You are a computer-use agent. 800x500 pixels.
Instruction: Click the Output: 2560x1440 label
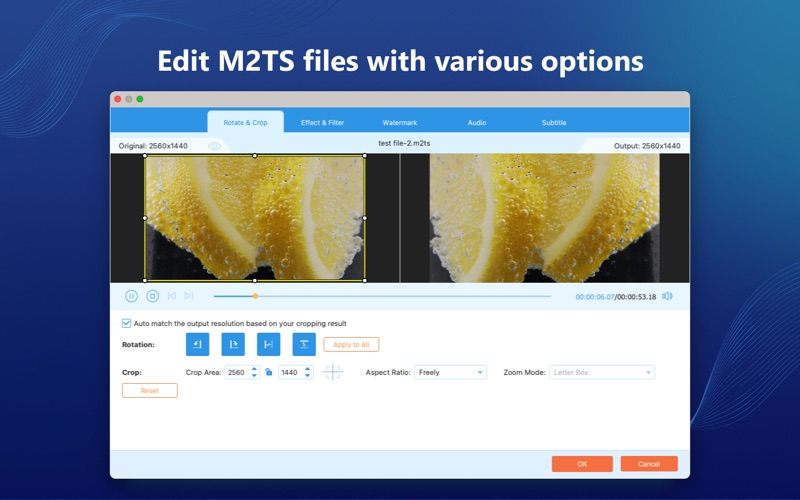[647, 146]
